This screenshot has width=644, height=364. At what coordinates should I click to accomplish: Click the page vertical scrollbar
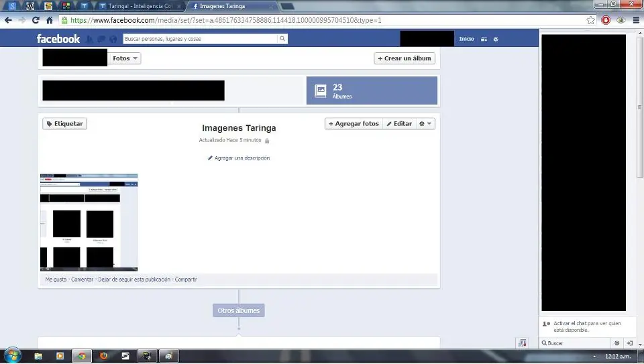click(640, 107)
